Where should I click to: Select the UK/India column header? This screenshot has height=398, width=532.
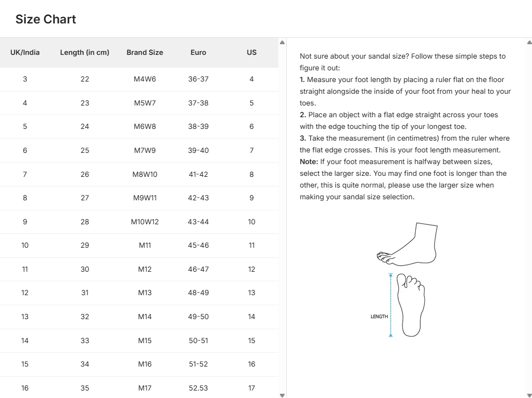pos(25,52)
